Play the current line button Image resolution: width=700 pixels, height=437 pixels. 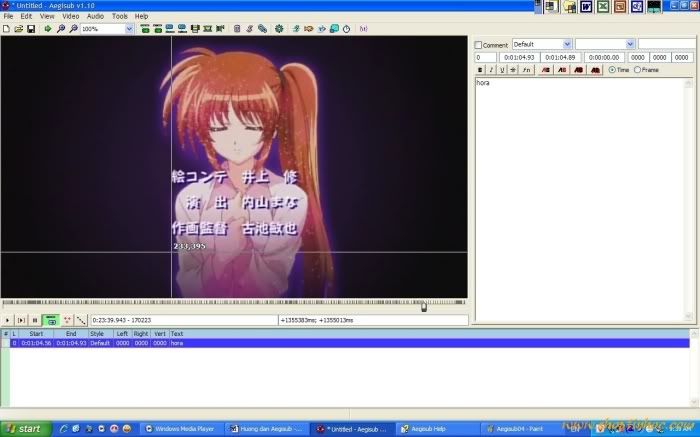(x=21, y=320)
